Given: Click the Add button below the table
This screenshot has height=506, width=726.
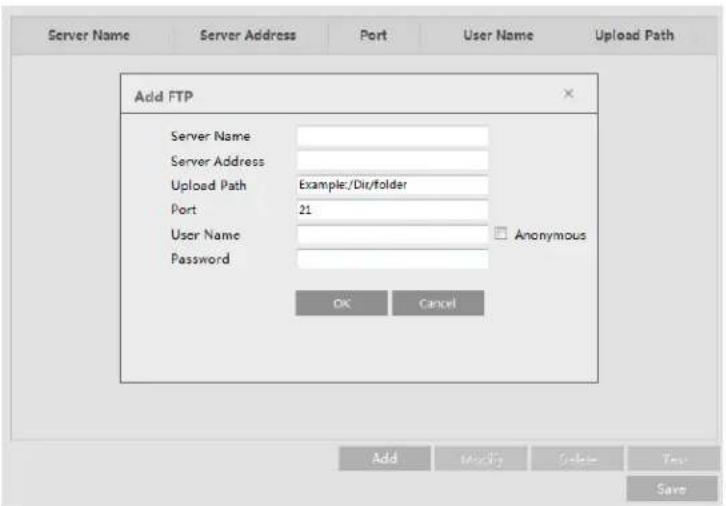Looking at the screenshot, I should 385,458.
